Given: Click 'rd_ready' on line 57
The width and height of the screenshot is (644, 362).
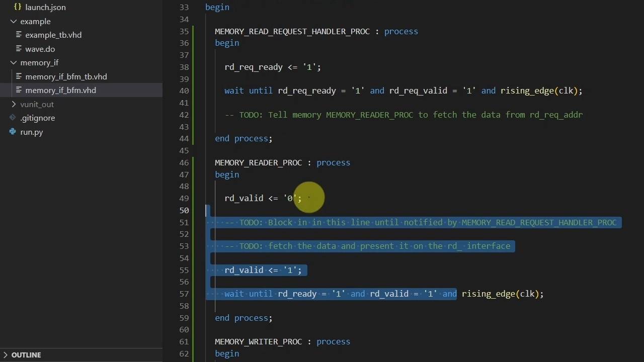Looking at the screenshot, I should (x=297, y=294).
